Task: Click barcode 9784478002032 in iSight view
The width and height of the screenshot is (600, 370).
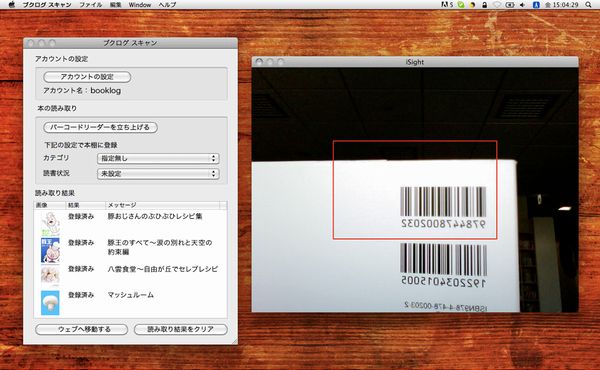Action: pos(443,207)
